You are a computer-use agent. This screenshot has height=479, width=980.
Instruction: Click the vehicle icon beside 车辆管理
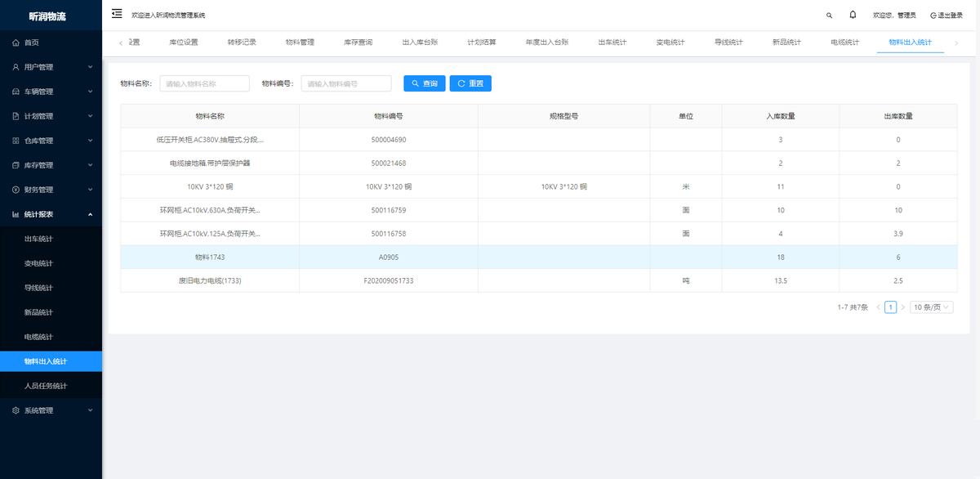click(16, 92)
